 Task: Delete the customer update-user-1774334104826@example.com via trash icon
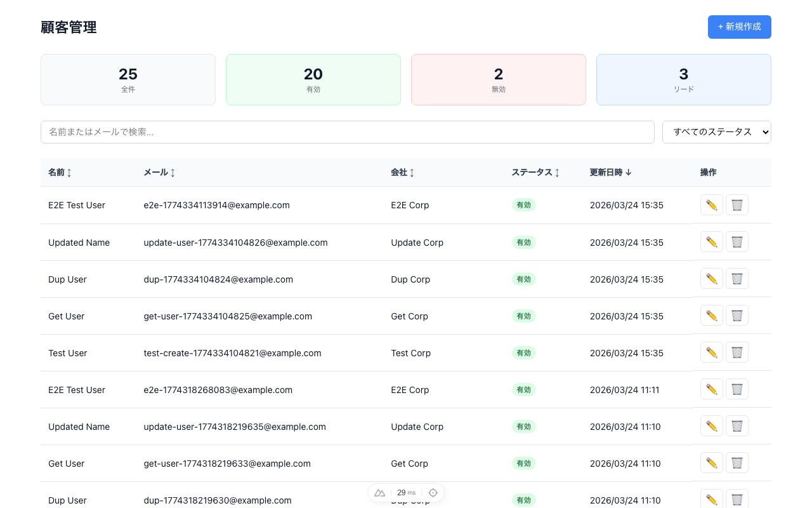(x=737, y=242)
